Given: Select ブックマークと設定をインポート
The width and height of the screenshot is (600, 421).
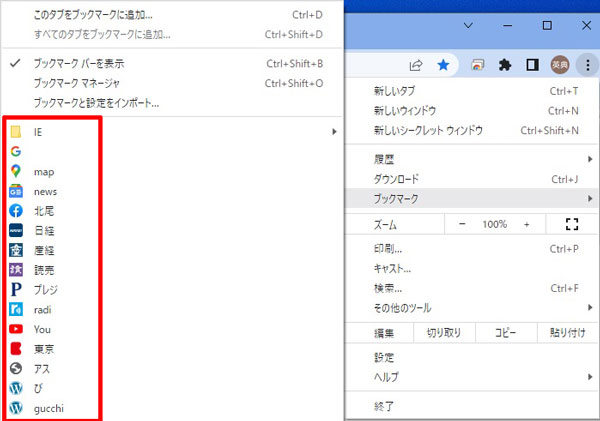Looking at the screenshot, I should coord(171,103).
